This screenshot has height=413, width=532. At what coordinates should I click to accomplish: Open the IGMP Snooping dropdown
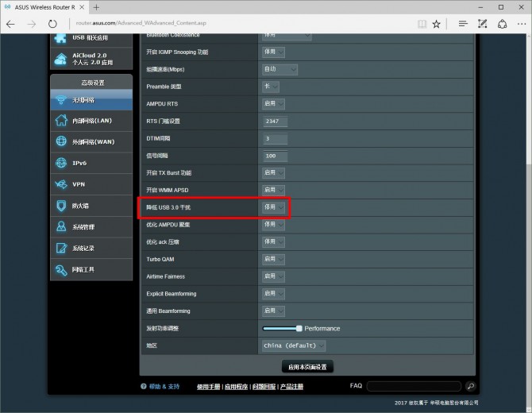273,52
